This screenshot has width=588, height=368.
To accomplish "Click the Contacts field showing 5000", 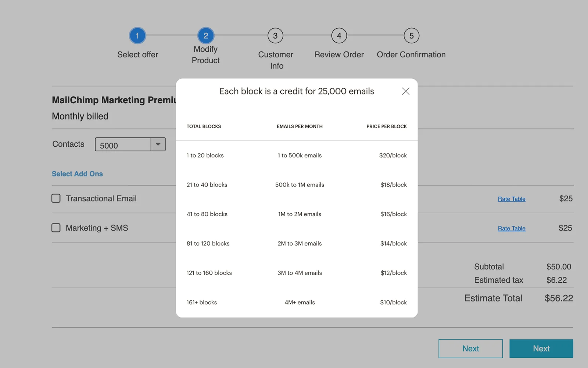I will click(123, 144).
